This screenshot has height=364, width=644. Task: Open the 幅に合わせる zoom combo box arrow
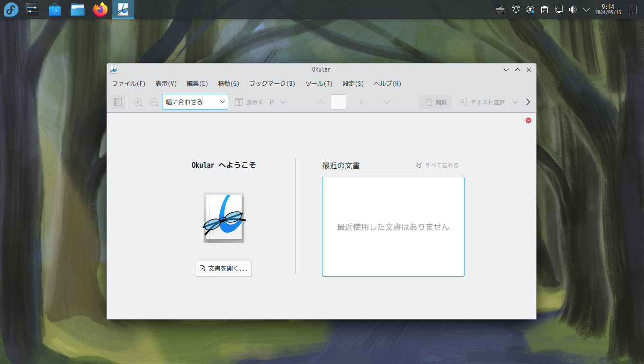tap(222, 102)
